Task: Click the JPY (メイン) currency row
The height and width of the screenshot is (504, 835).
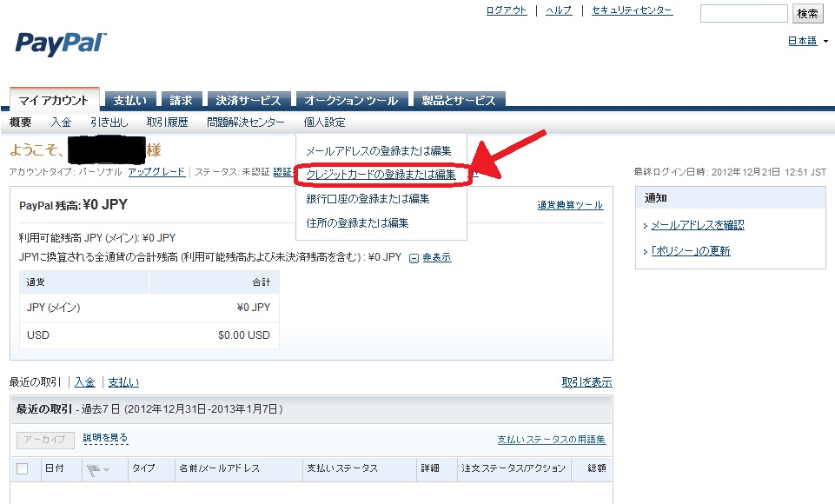Action: (149, 308)
